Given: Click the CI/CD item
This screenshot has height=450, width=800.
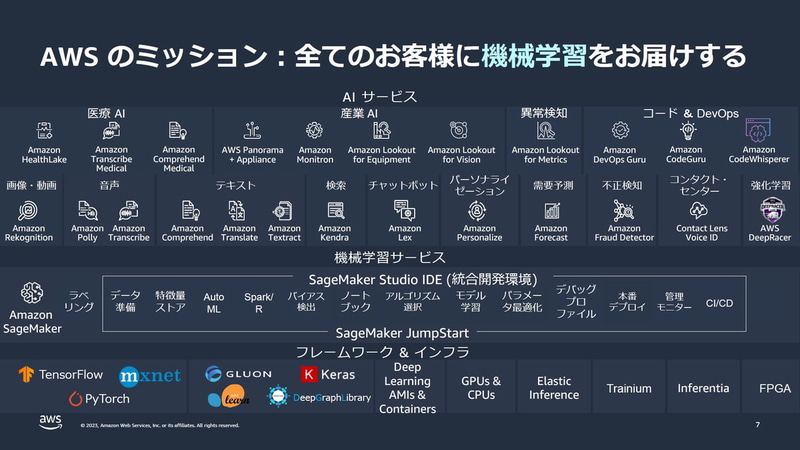Looking at the screenshot, I should click(x=719, y=303).
